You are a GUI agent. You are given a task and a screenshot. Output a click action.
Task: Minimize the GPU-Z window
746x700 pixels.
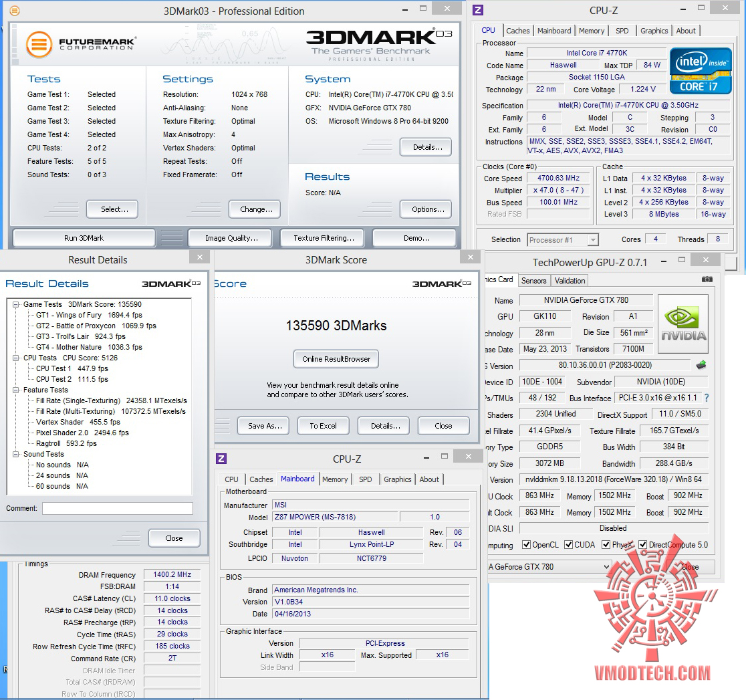pyautogui.click(x=664, y=261)
